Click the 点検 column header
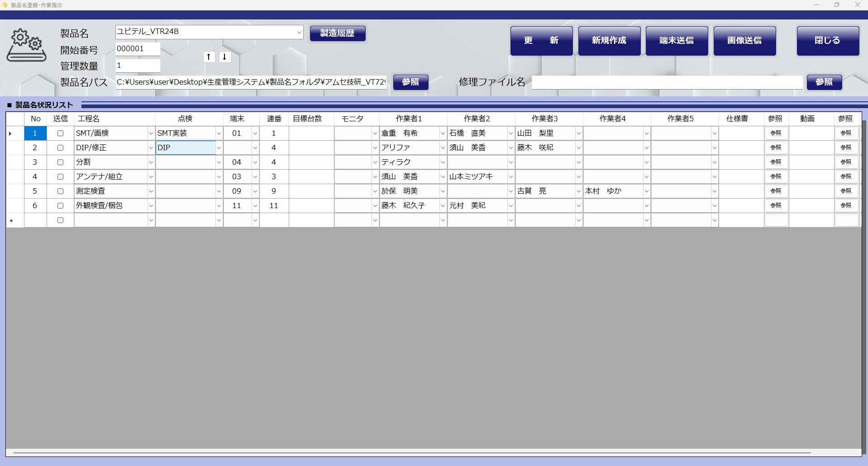The width and height of the screenshot is (868, 466). [x=189, y=119]
